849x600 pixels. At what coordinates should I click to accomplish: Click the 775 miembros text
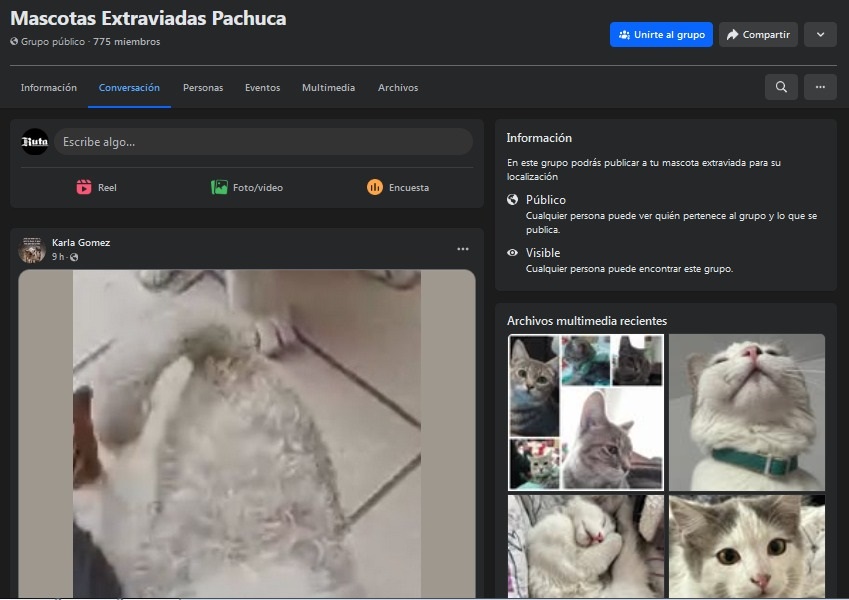(127, 42)
